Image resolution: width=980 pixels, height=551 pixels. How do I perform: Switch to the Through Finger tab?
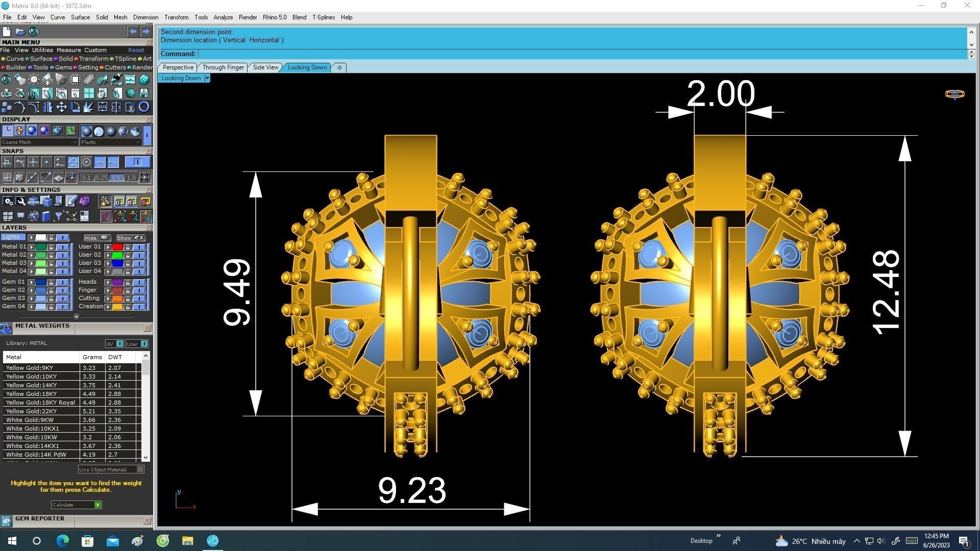coord(223,67)
